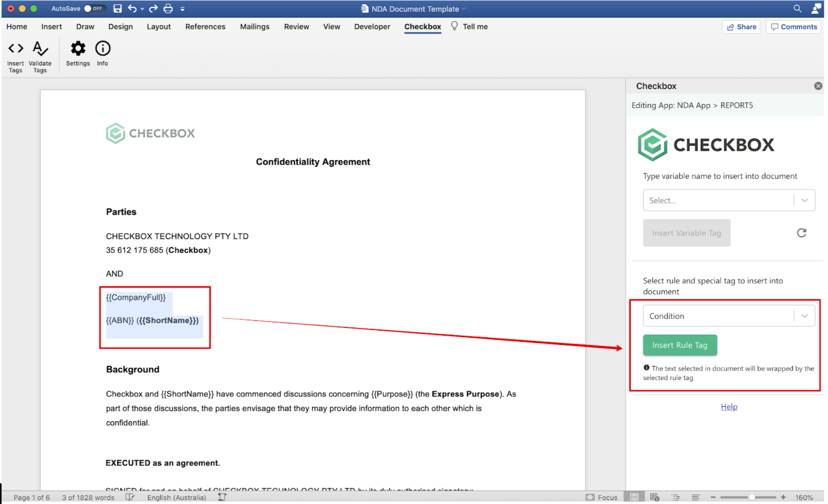Open the spelling and proofing status icon

(x=130, y=497)
